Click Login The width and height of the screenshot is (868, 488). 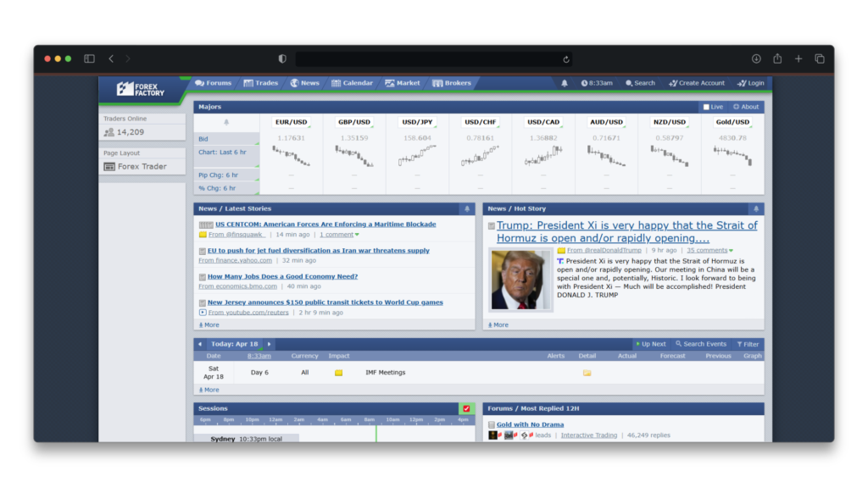coord(751,83)
